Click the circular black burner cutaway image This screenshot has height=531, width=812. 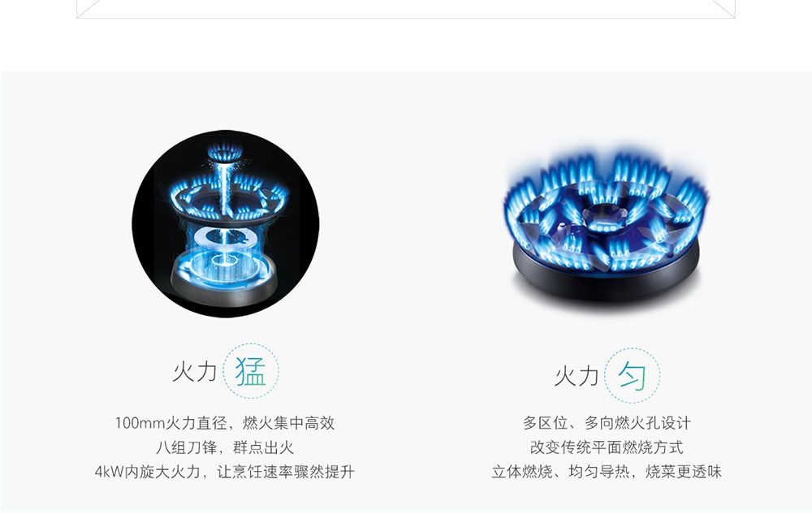225,224
